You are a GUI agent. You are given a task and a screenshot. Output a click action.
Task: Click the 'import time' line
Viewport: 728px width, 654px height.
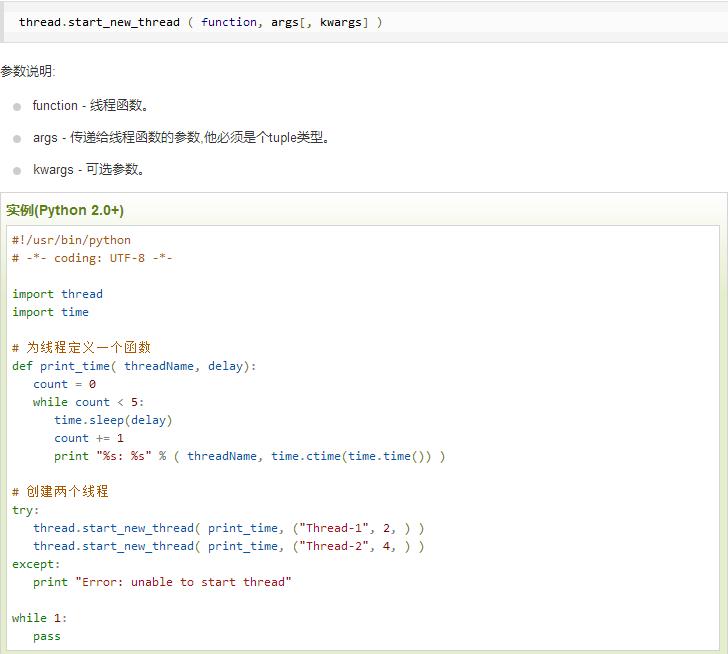[51, 312]
